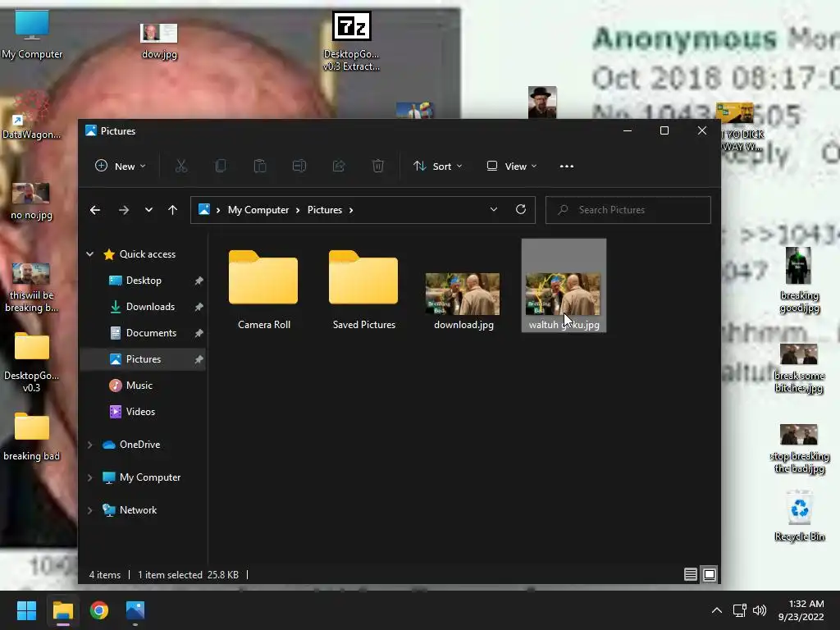Click File Explorer icon on taskbar
Screen dimensions: 840x630
(x=62, y=610)
